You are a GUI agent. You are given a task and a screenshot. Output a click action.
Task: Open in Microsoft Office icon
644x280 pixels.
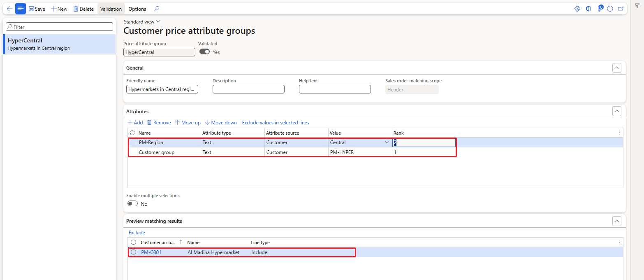pyautogui.click(x=588, y=9)
